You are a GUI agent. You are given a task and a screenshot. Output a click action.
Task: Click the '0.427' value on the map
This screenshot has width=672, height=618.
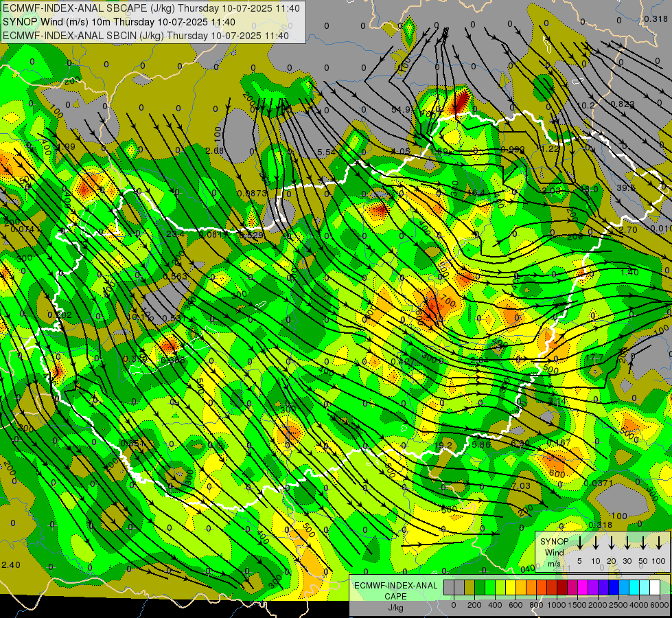403,362
